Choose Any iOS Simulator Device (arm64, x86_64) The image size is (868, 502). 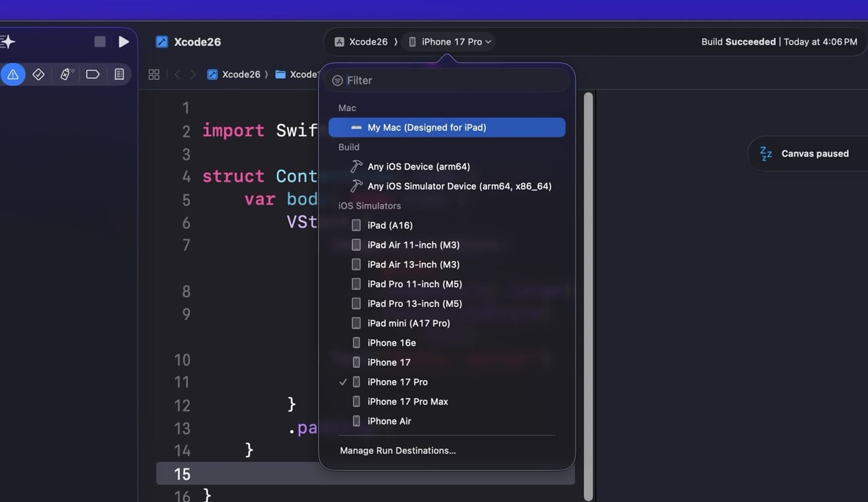pyautogui.click(x=447, y=186)
